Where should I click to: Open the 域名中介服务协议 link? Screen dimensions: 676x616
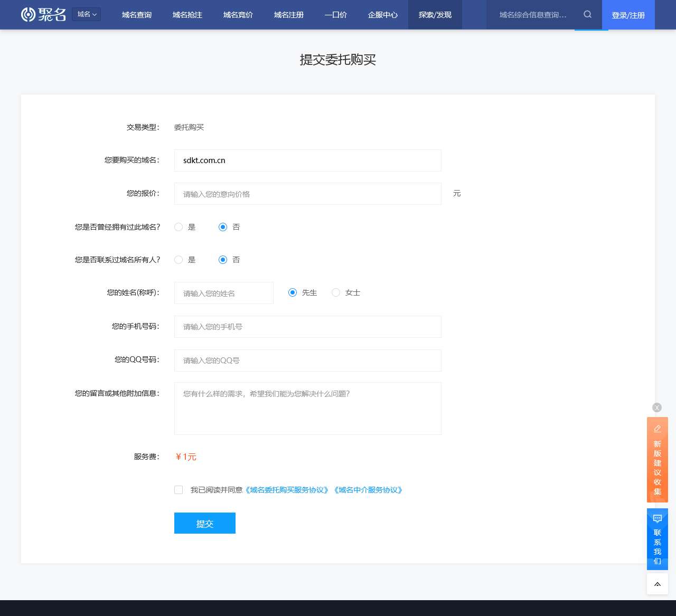coord(369,490)
